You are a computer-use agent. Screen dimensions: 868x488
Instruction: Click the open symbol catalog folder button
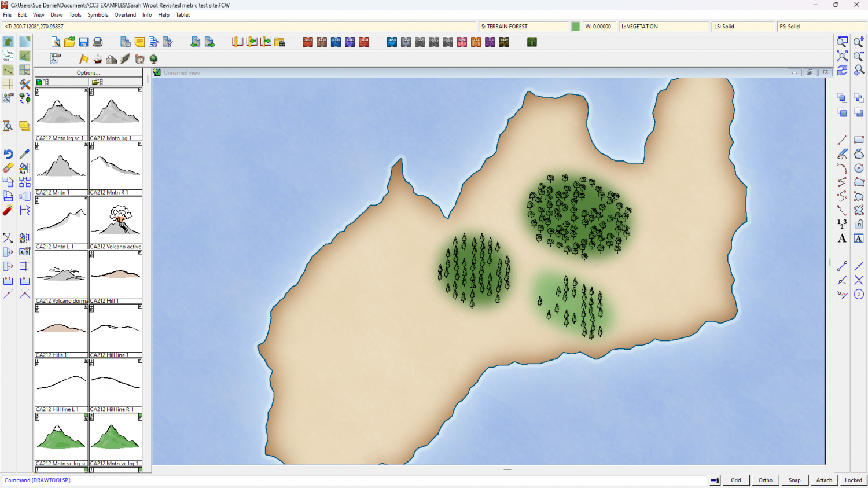(116, 82)
